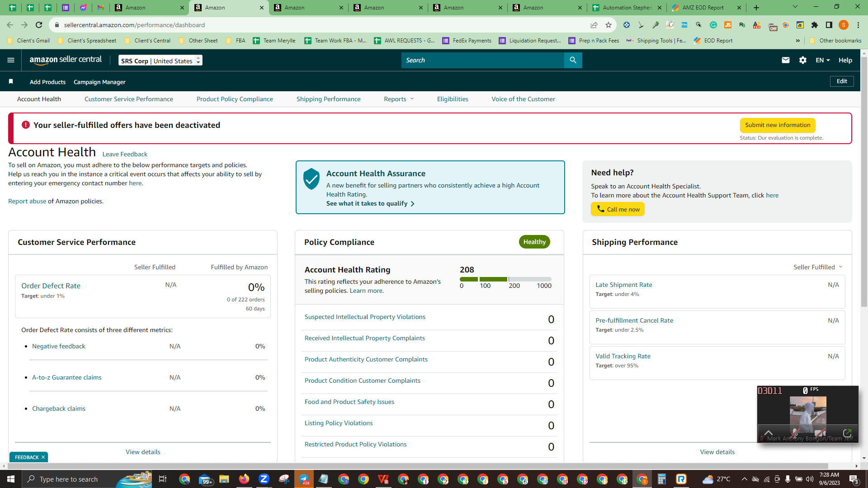Image resolution: width=868 pixels, height=488 pixels.
Task: Close the FEEDBACK tab with the X
Action: click(x=43, y=457)
